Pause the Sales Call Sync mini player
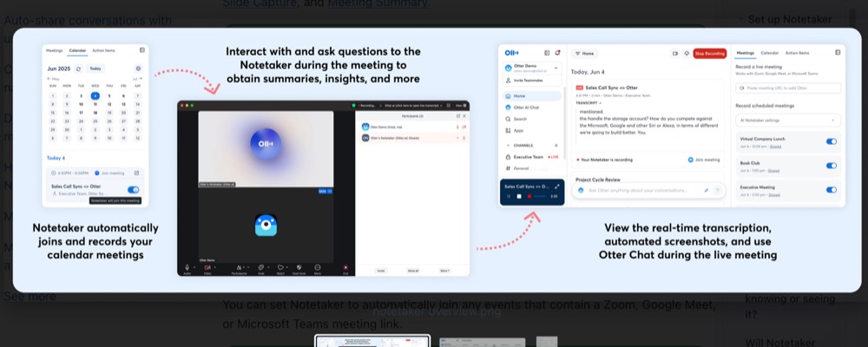This screenshot has width=868, height=347. click(x=509, y=196)
